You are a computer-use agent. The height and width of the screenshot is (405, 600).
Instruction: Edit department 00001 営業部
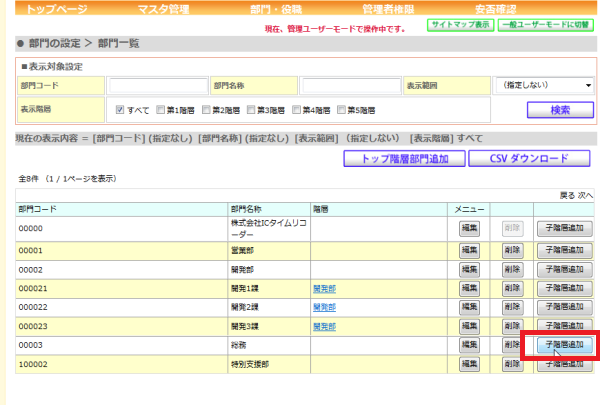coord(469,250)
